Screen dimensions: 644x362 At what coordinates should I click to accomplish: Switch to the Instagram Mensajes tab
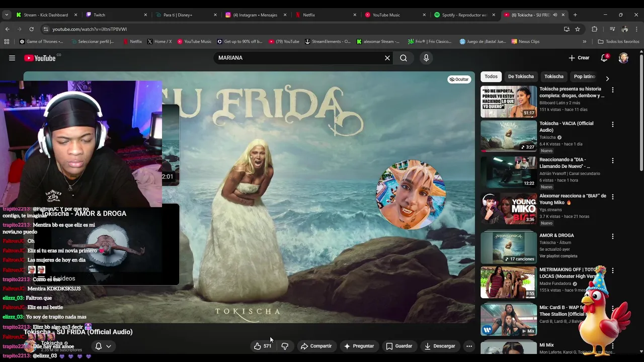[x=255, y=15]
